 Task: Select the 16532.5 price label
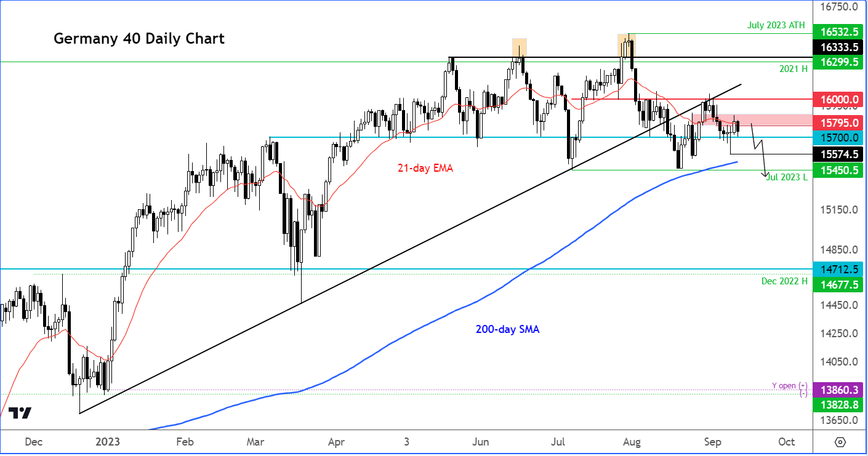pos(839,31)
